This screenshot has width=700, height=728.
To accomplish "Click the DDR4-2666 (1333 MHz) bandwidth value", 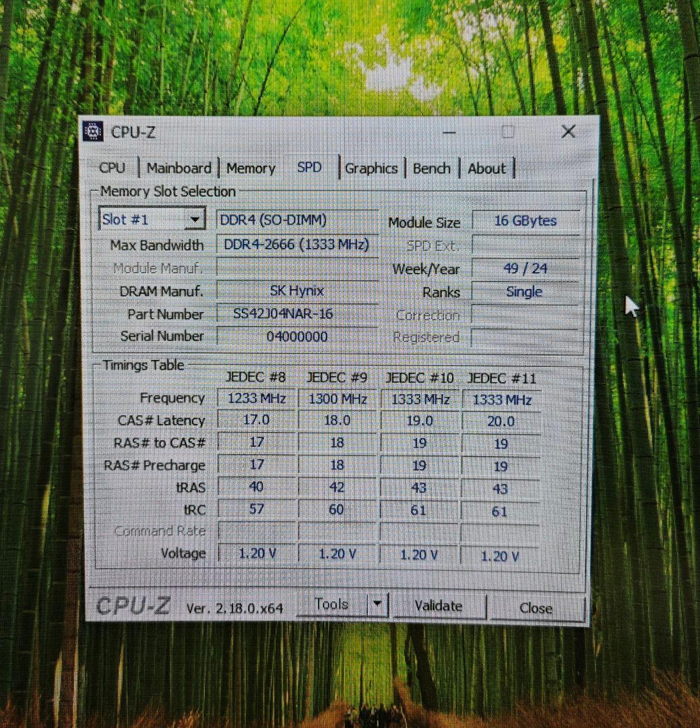I will click(x=296, y=244).
